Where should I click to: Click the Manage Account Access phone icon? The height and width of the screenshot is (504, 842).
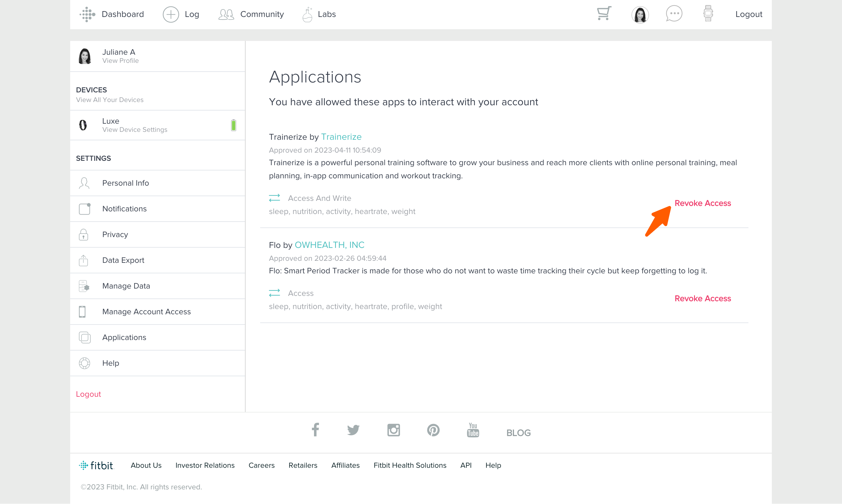tap(82, 312)
